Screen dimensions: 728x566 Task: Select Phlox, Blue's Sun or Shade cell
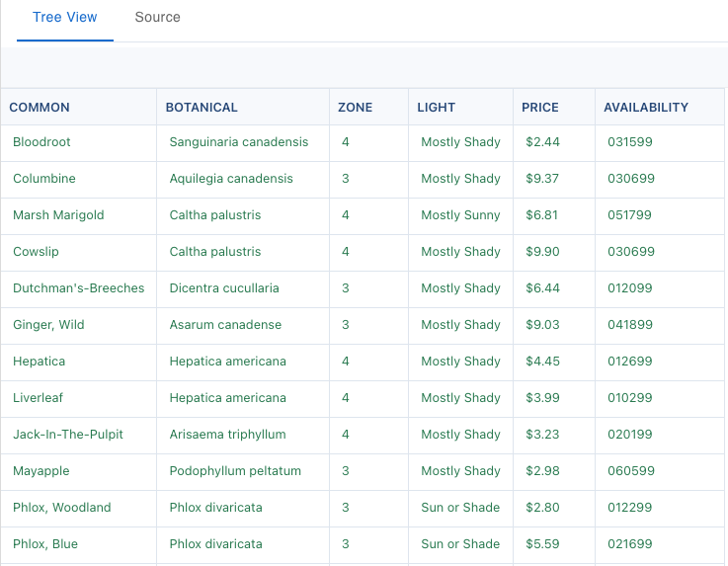[x=460, y=544]
